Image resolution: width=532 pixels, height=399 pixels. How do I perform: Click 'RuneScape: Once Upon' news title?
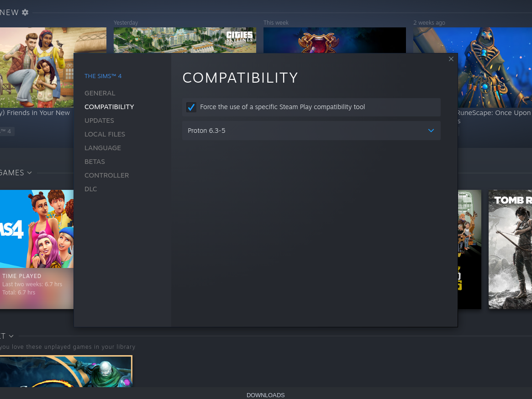pyautogui.click(x=494, y=113)
